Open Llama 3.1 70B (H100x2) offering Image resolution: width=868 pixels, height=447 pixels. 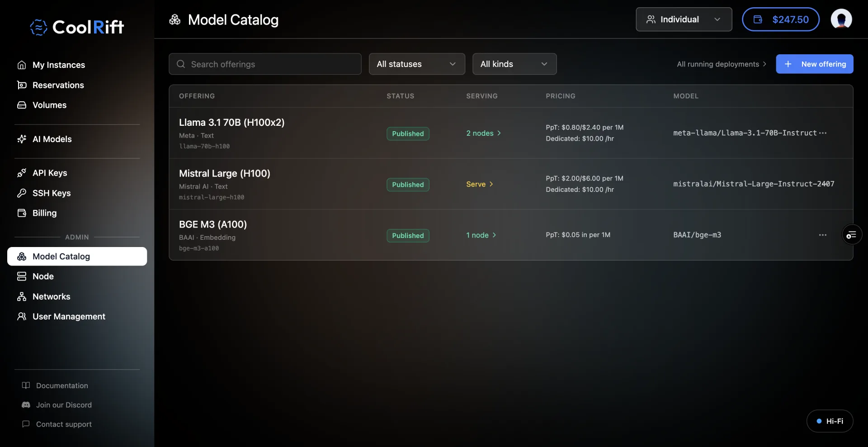231,123
